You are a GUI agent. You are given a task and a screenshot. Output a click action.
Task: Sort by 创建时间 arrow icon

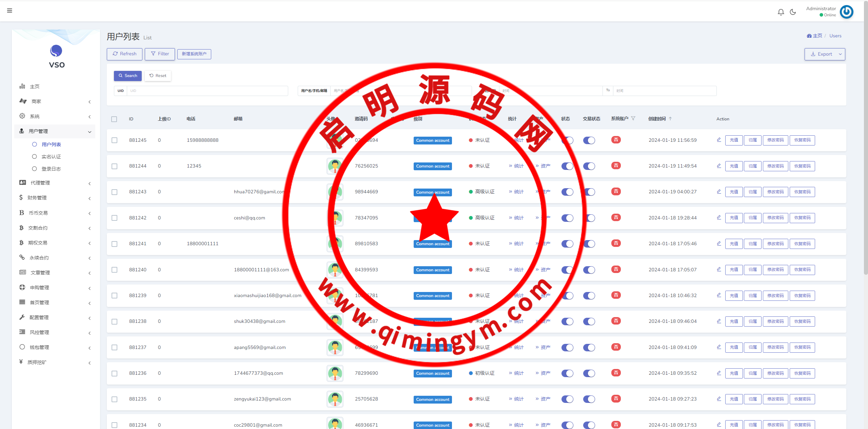[670, 119]
